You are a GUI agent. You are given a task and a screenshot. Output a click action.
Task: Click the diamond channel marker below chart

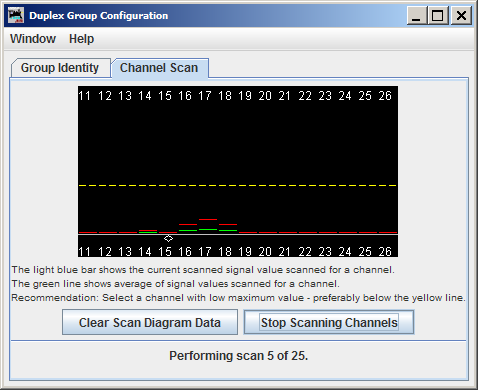pos(168,238)
